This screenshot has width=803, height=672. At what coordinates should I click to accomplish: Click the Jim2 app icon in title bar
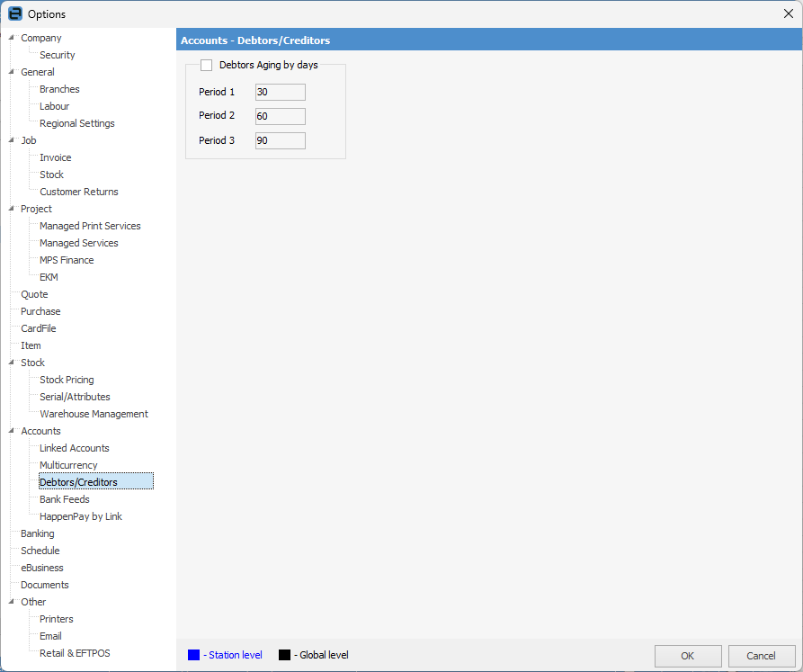pyautogui.click(x=15, y=13)
